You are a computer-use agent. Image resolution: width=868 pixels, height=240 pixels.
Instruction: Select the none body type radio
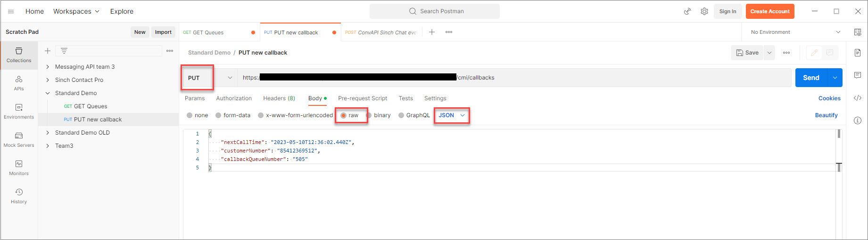(x=190, y=115)
